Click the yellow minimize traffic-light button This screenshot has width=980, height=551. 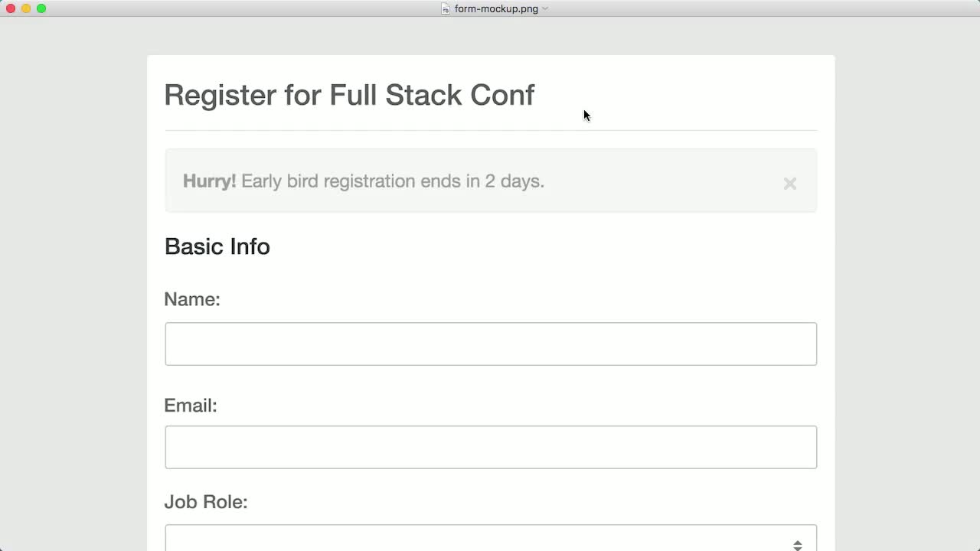pos(25,8)
